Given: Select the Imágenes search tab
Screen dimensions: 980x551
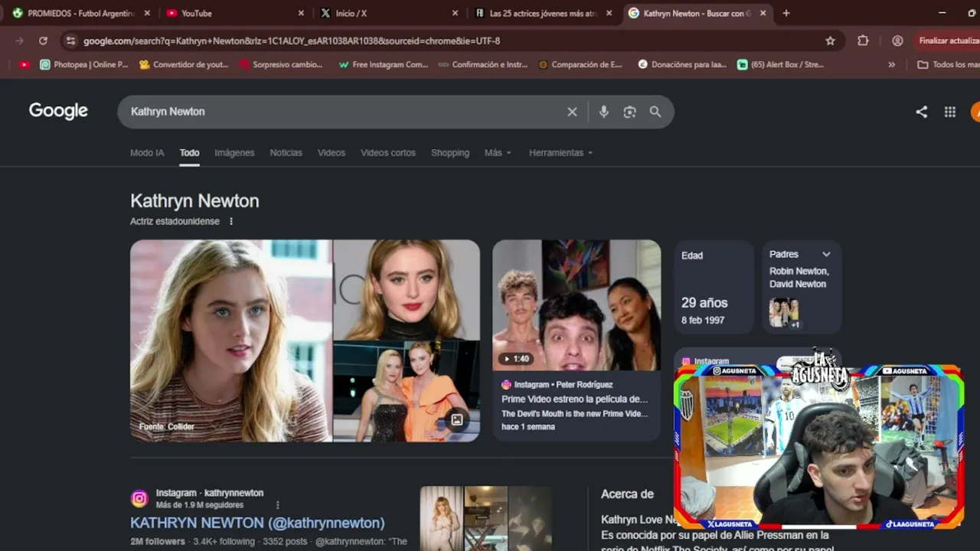Looking at the screenshot, I should tap(234, 153).
